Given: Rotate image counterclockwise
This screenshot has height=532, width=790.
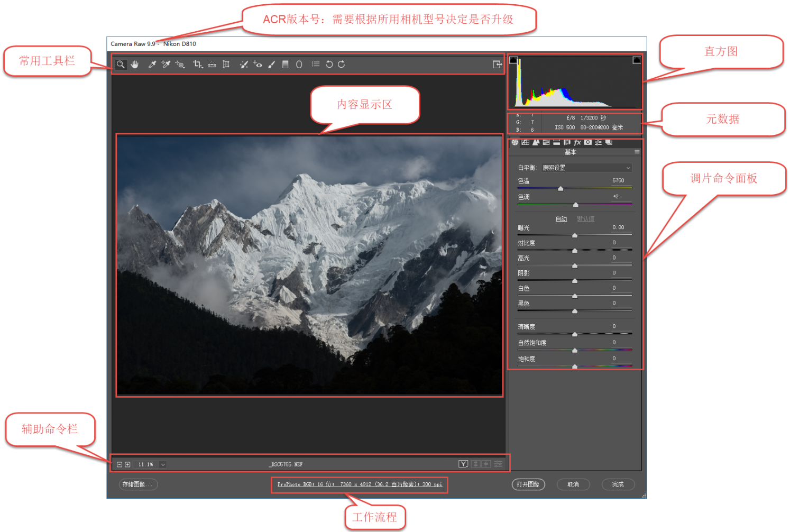Looking at the screenshot, I should pyautogui.click(x=329, y=65).
